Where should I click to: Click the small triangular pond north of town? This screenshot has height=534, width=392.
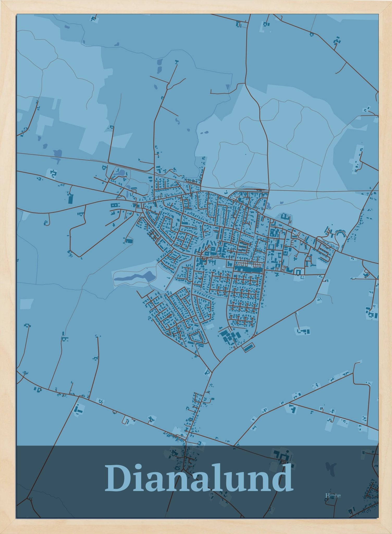tap(228, 87)
